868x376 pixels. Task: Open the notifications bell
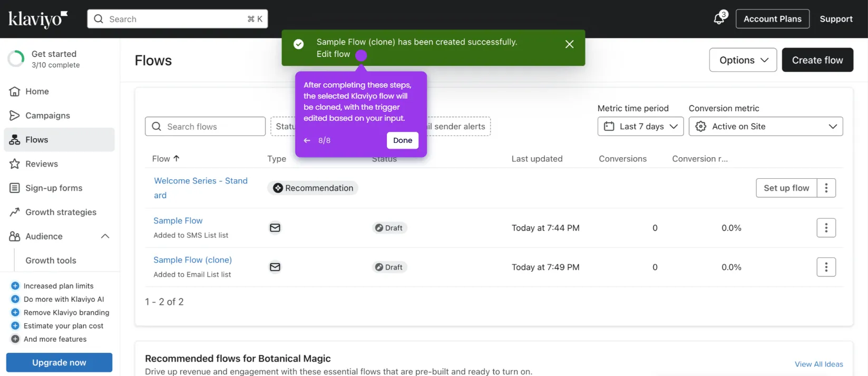point(719,19)
